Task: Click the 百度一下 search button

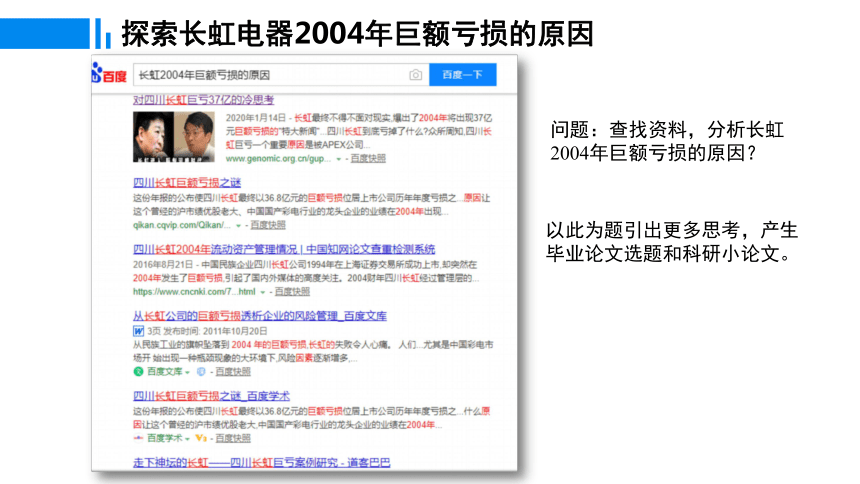Action: point(462,75)
